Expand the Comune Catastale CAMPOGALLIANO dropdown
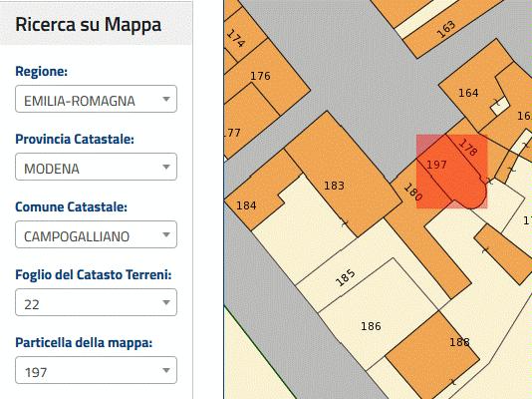Image resolution: width=532 pixels, height=399 pixels. 96,234
